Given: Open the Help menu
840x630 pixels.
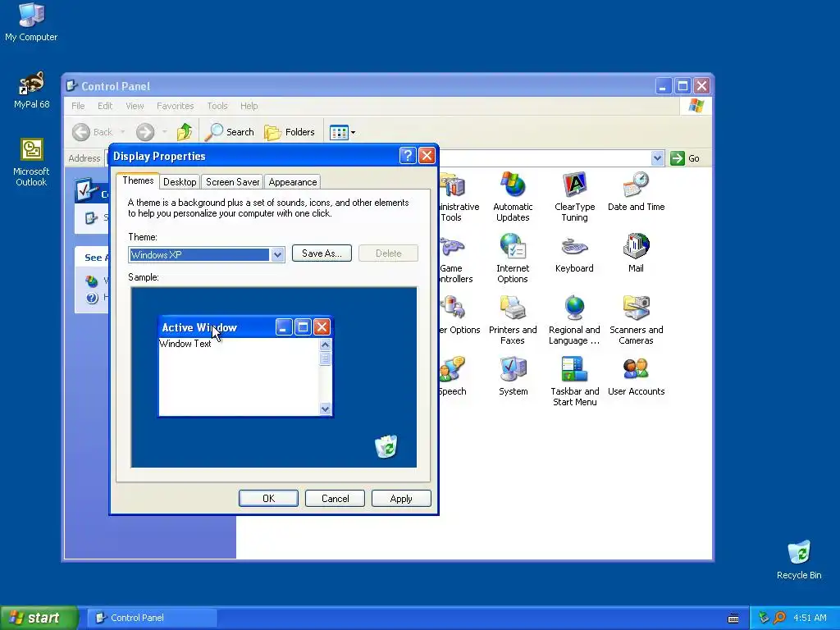Looking at the screenshot, I should coord(249,106).
